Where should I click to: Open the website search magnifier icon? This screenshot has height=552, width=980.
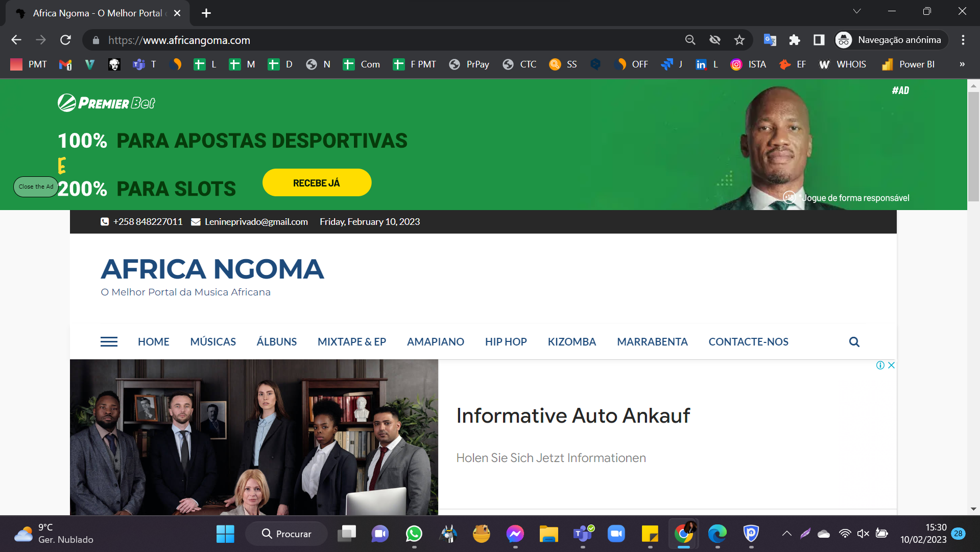click(x=854, y=342)
